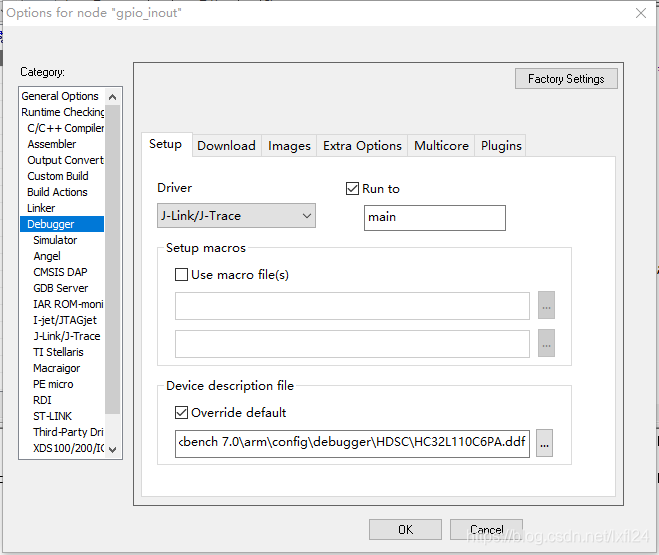The height and width of the screenshot is (555, 659).
Task: Open the Images tab
Action: pos(289,146)
